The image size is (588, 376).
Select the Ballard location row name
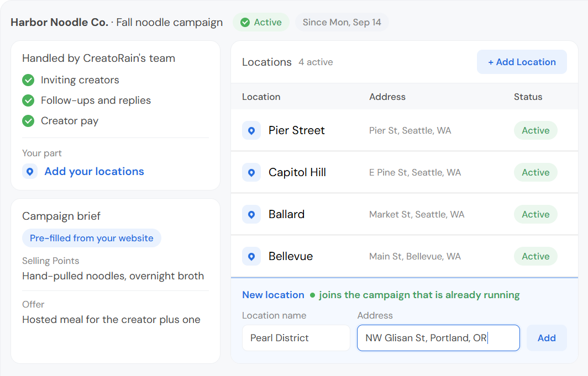click(x=286, y=214)
